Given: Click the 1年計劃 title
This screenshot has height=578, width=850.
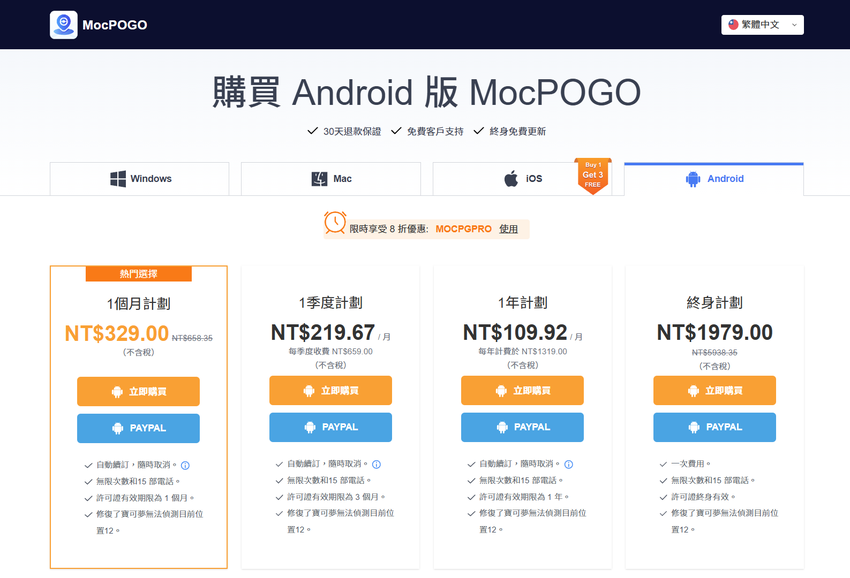Looking at the screenshot, I should pyautogui.click(x=523, y=303).
